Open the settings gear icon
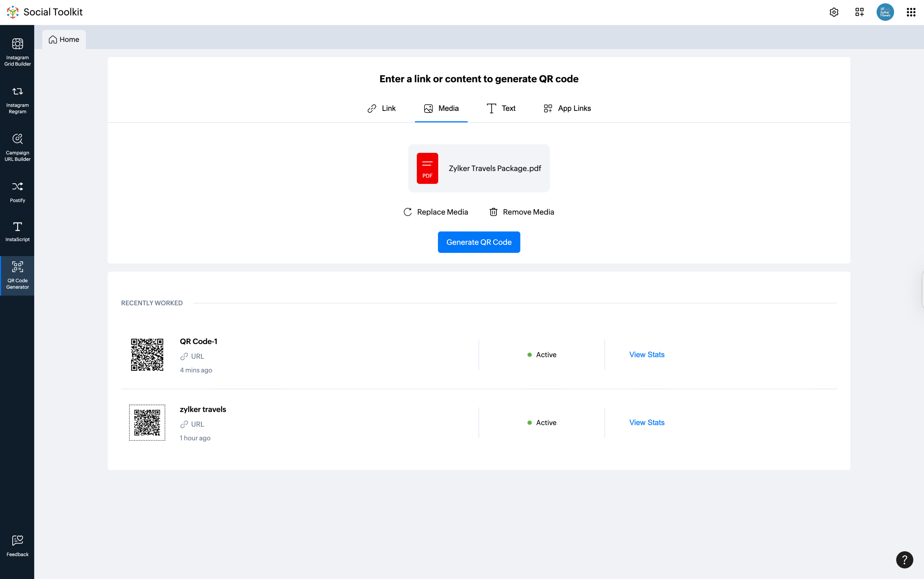This screenshot has height=579, width=924. click(x=834, y=12)
